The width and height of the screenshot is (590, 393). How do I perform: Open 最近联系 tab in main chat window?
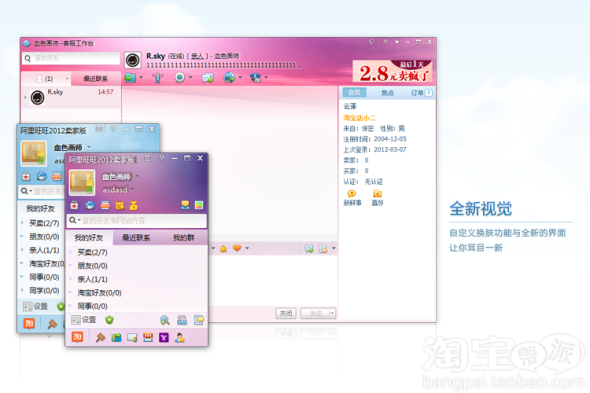tap(96, 78)
